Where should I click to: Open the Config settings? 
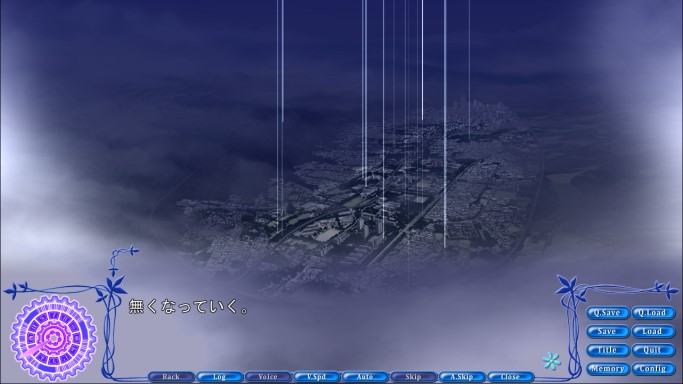[x=653, y=369]
